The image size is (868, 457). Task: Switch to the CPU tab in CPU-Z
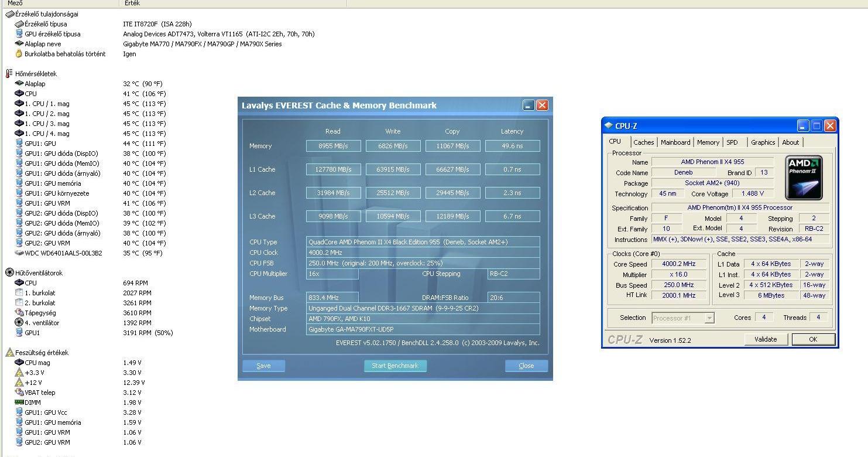(615, 142)
